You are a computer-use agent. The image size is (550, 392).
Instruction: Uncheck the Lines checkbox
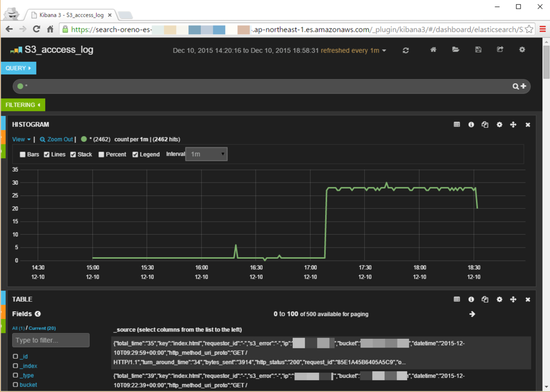pyautogui.click(x=46, y=155)
